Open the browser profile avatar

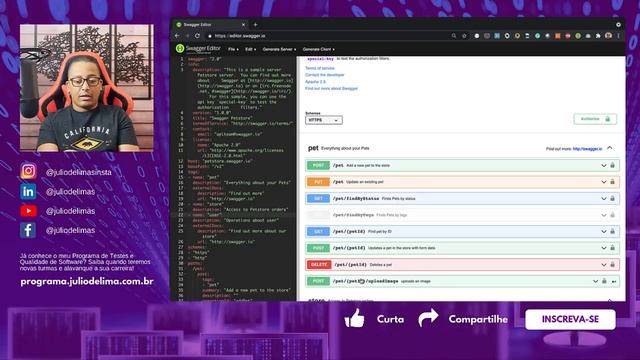point(608,36)
